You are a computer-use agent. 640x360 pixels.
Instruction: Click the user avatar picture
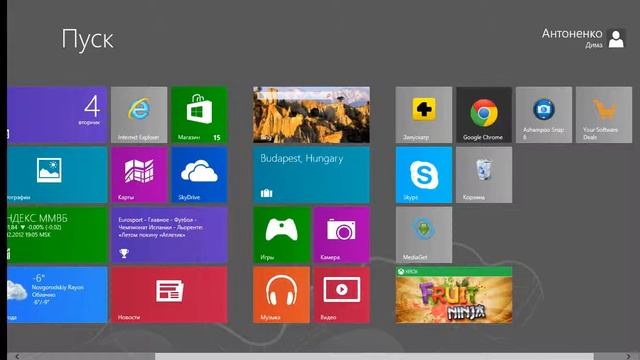(x=616, y=39)
